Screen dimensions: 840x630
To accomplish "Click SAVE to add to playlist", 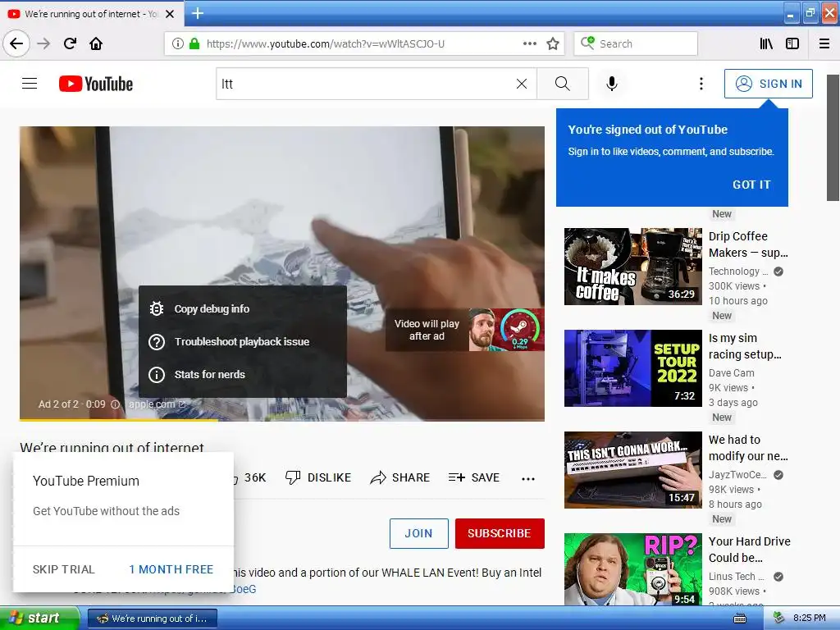I will (473, 477).
